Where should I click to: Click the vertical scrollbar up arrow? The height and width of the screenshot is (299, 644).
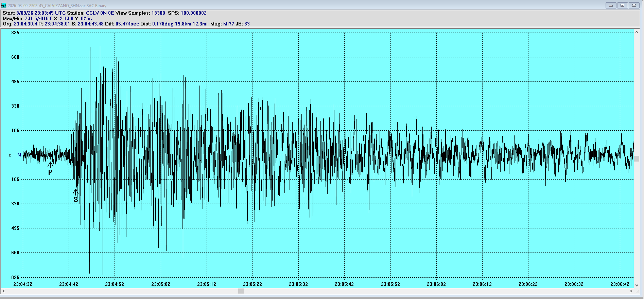pos(637,32)
